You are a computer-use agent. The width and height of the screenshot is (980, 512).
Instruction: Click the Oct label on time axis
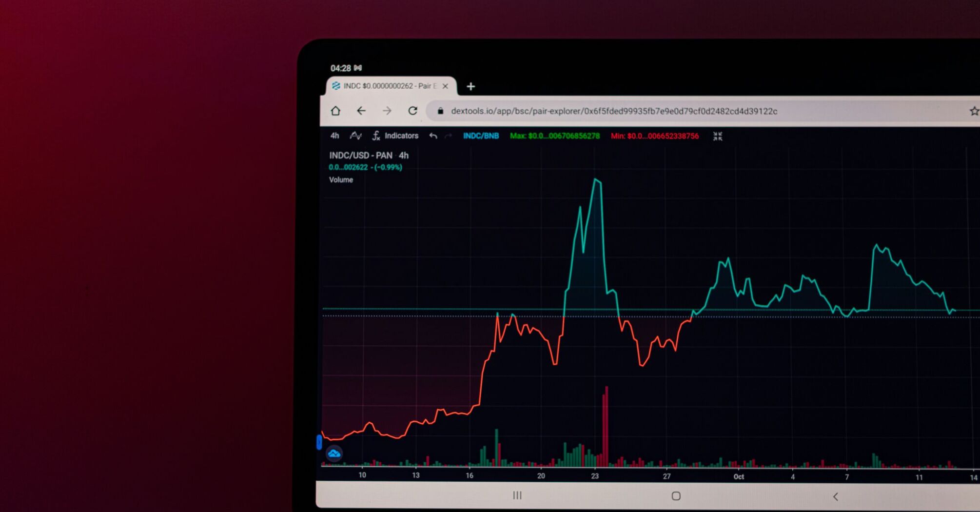click(x=739, y=476)
